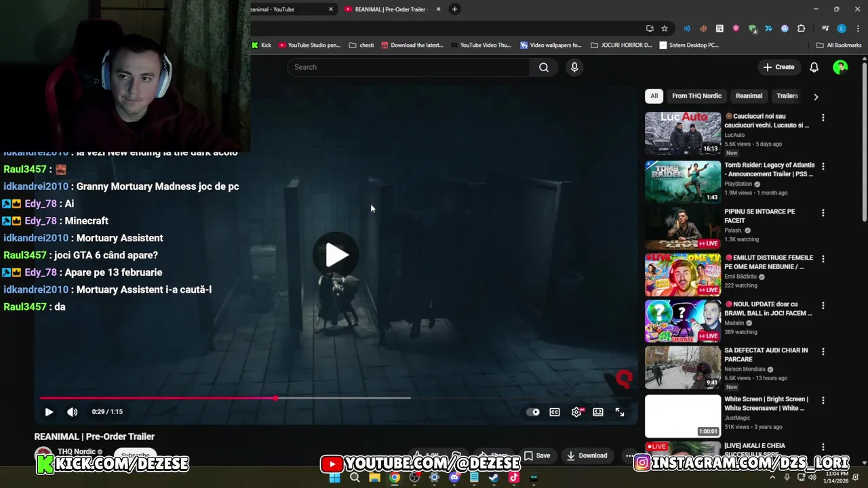The image size is (868, 488).
Task: Toggle closed captions (CC) on the video
Action: pyautogui.click(x=555, y=412)
